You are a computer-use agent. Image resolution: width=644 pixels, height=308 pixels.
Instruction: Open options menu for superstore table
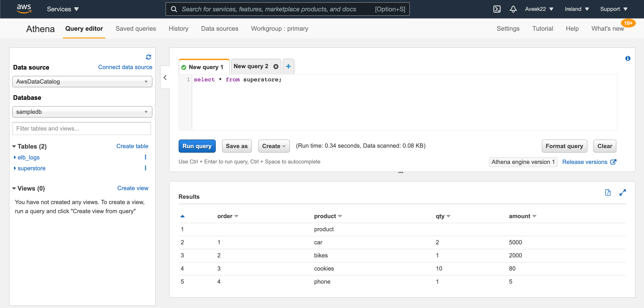145,168
